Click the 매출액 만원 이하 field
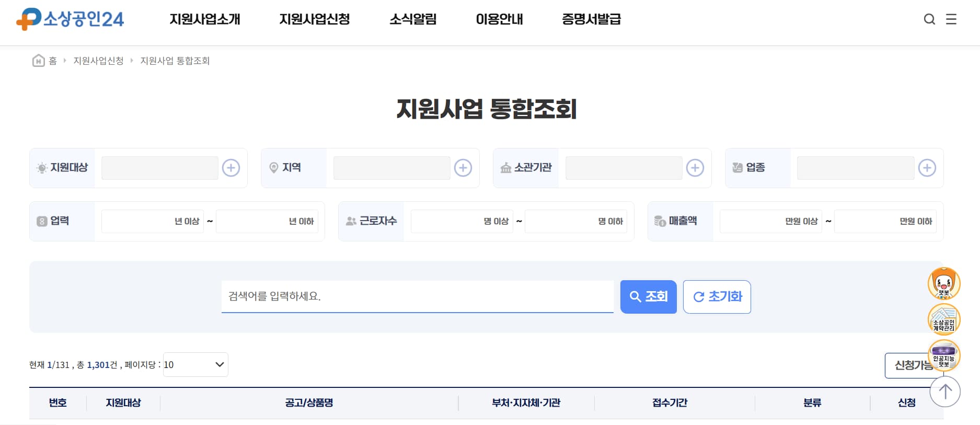Screen dimensions: 980x425 point(885,221)
